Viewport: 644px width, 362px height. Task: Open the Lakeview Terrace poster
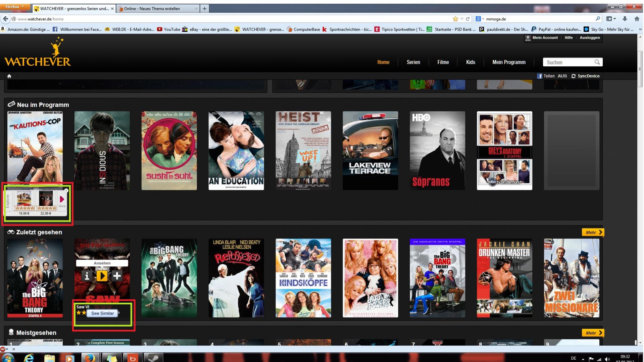click(x=370, y=151)
